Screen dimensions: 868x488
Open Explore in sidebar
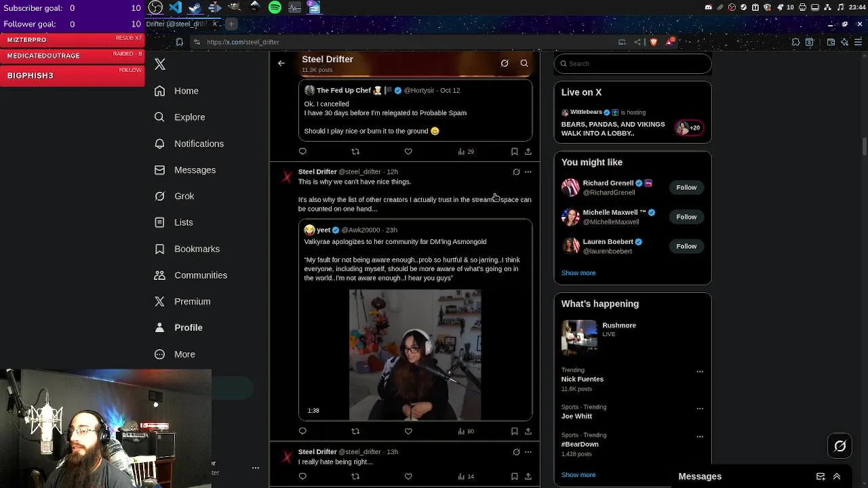[x=180, y=117]
